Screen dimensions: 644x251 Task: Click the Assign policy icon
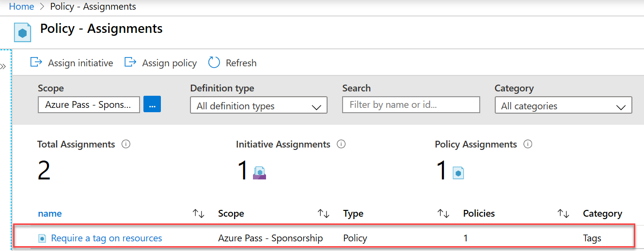[x=130, y=62]
